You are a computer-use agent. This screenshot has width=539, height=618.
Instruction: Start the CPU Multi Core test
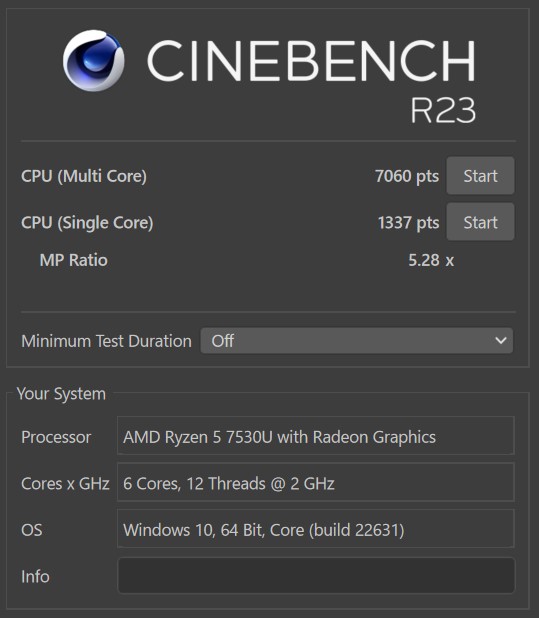pos(480,176)
